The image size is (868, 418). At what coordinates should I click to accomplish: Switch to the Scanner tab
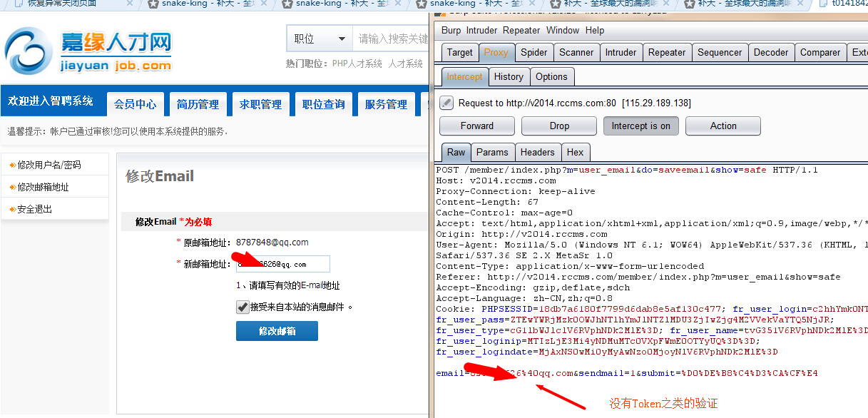(576, 52)
